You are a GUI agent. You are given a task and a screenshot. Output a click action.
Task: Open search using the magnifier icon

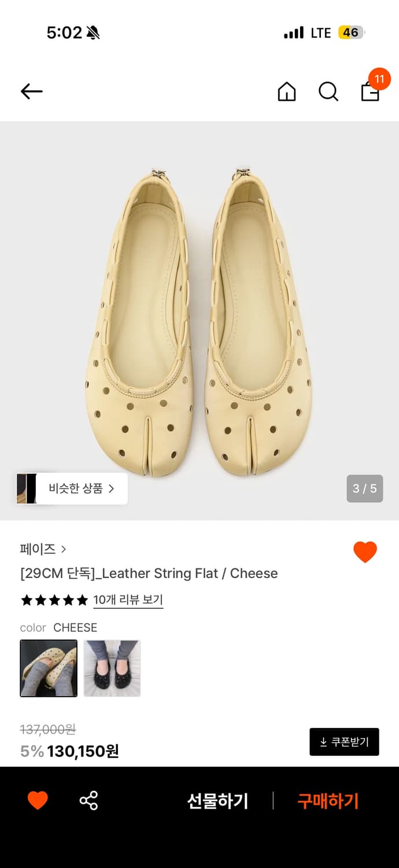tap(328, 91)
